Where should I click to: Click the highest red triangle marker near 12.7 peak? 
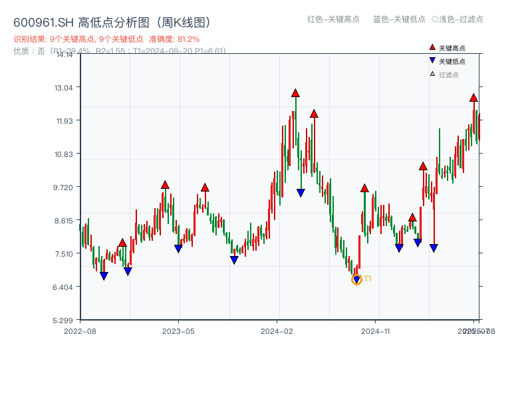(295, 94)
